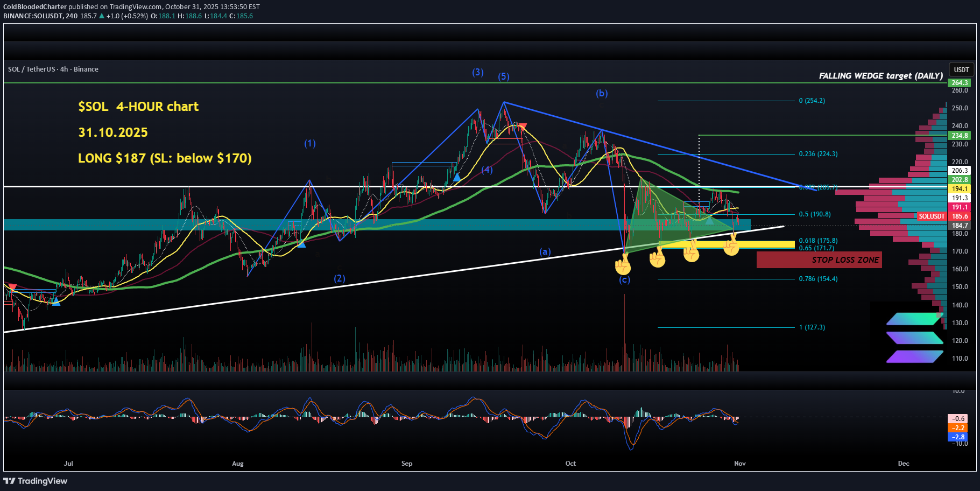Click the wave (2) label
980x491 pixels.
point(339,278)
